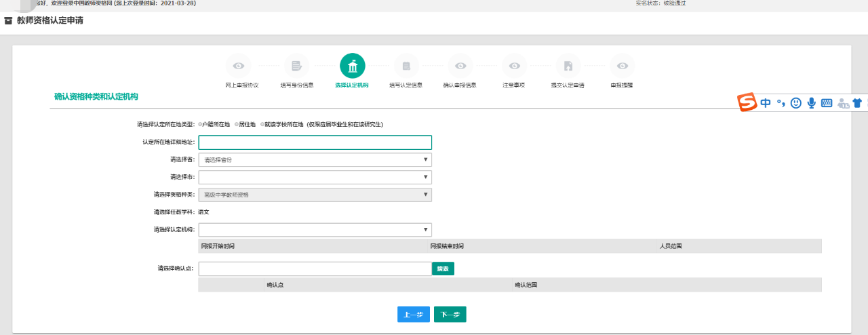
Task: Expand the 请选择市 city dropdown
Action: 315,178
